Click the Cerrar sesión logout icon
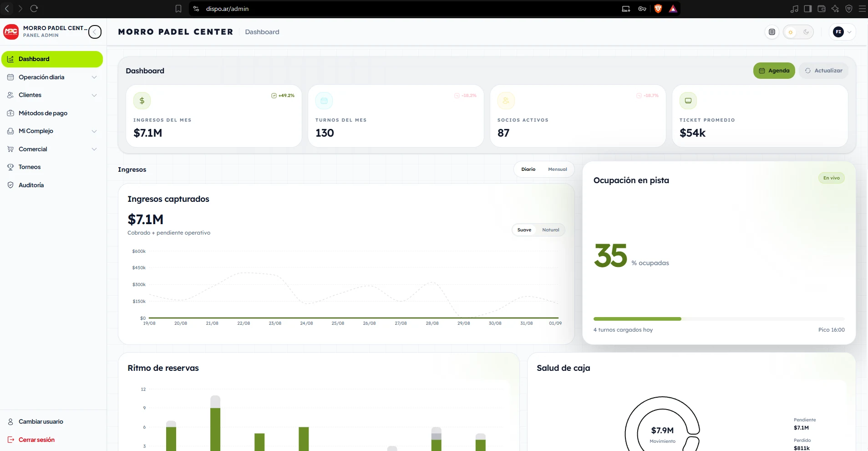The width and height of the screenshot is (868, 451). [10, 440]
